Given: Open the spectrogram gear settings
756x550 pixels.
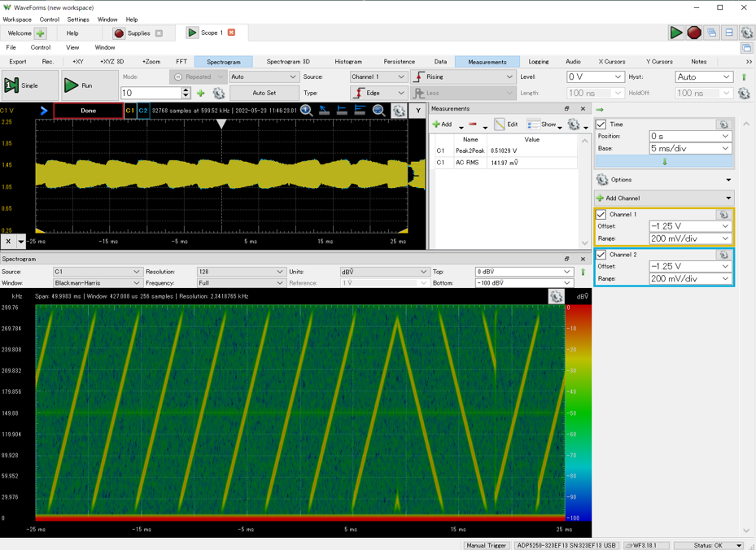Looking at the screenshot, I should 556,297.
